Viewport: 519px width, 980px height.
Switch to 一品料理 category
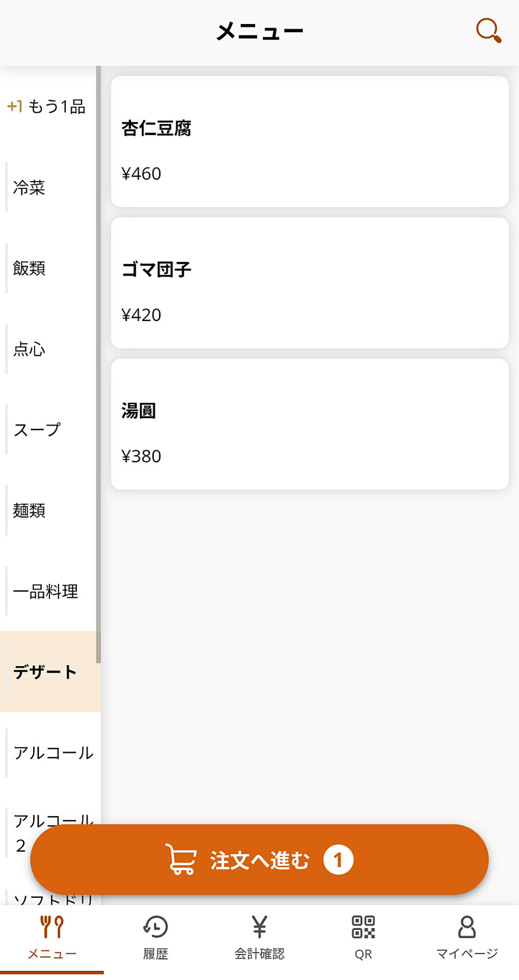pos(46,591)
